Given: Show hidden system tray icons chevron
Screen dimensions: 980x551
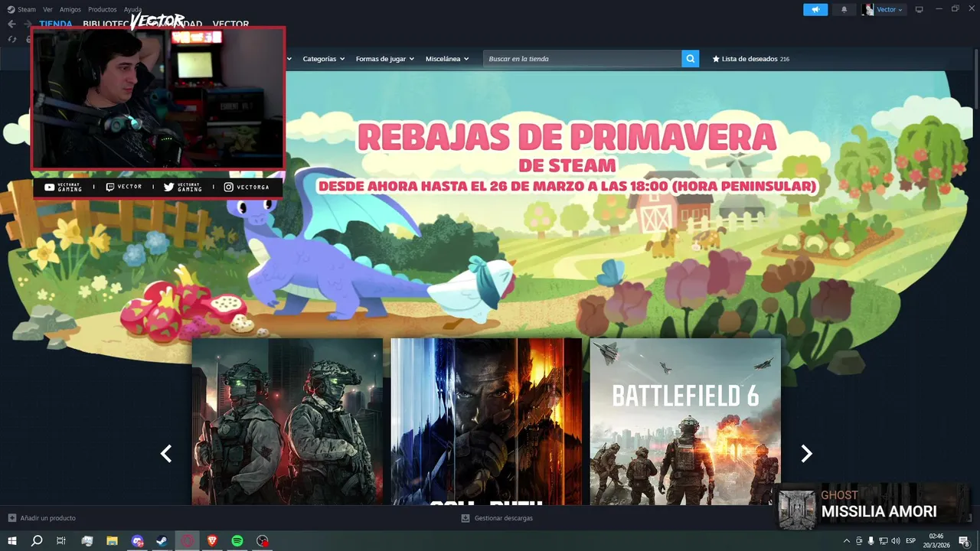Looking at the screenshot, I should click(846, 541).
